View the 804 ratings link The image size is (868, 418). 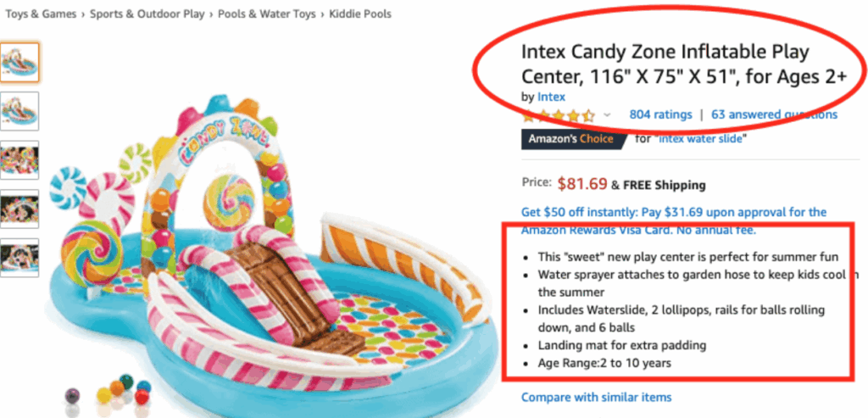pyautogui.click(x=660, y=114)
